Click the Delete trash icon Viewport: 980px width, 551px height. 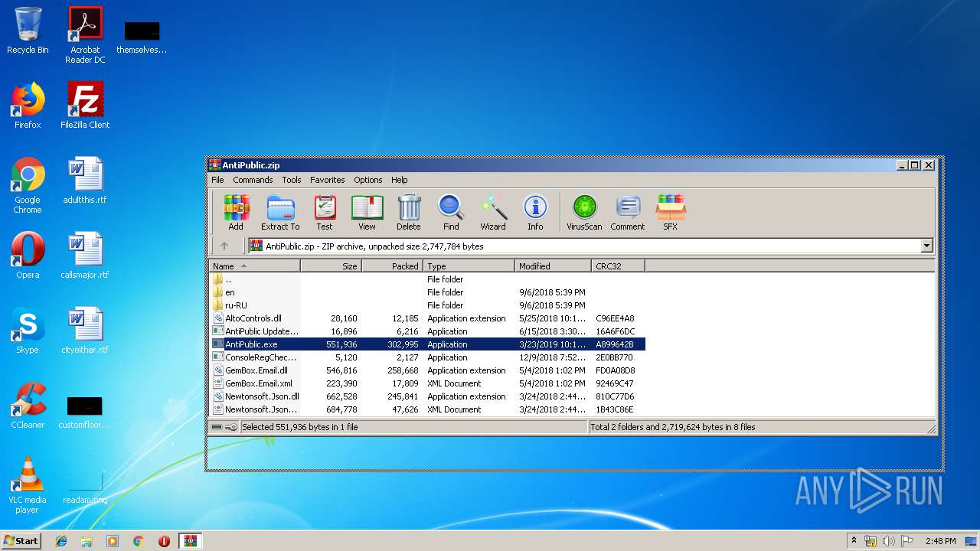(409, 212)
